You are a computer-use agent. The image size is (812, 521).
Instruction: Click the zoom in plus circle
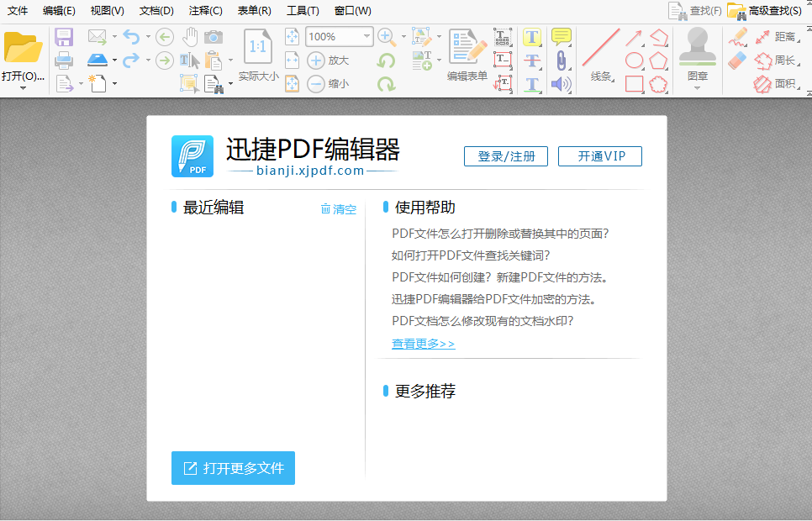[x=316, y=60]
